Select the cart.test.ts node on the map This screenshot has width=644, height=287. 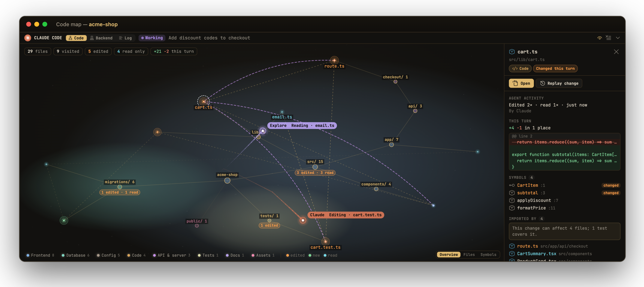coord(325,241)
